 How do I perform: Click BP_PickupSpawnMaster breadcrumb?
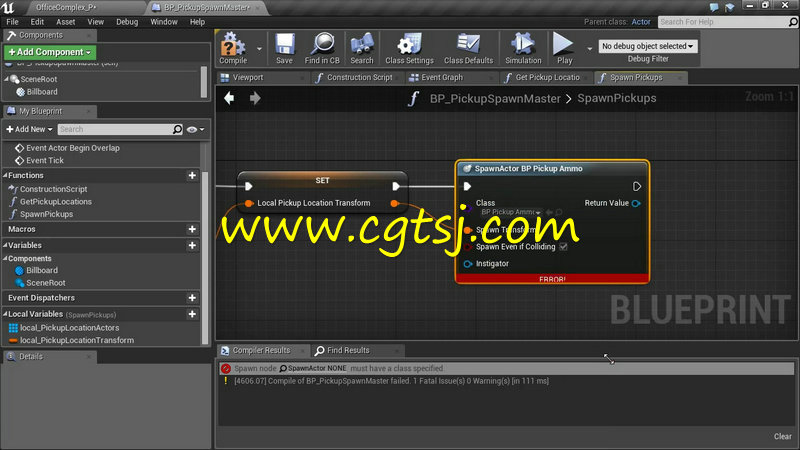click(x=495, y=98)
